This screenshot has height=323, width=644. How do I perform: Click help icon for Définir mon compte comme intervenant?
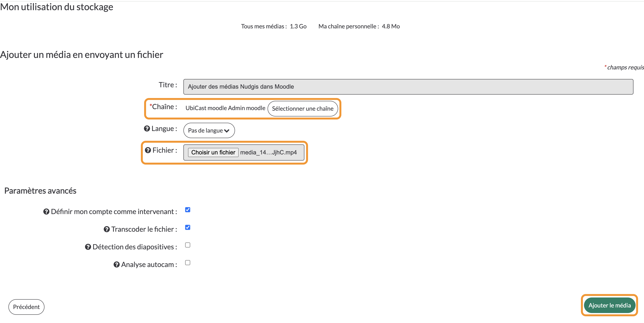pyautogui.click(x=46, y=212)
